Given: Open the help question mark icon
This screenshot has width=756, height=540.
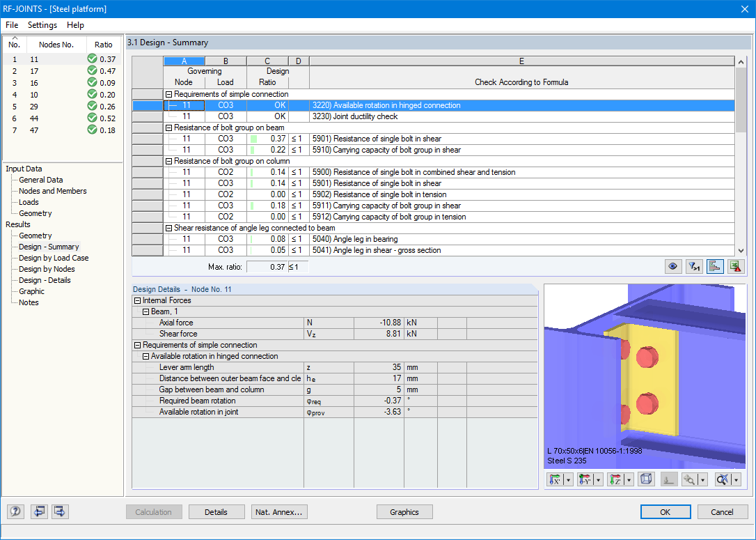Looking at the screenshot, I should click(15, 511).
